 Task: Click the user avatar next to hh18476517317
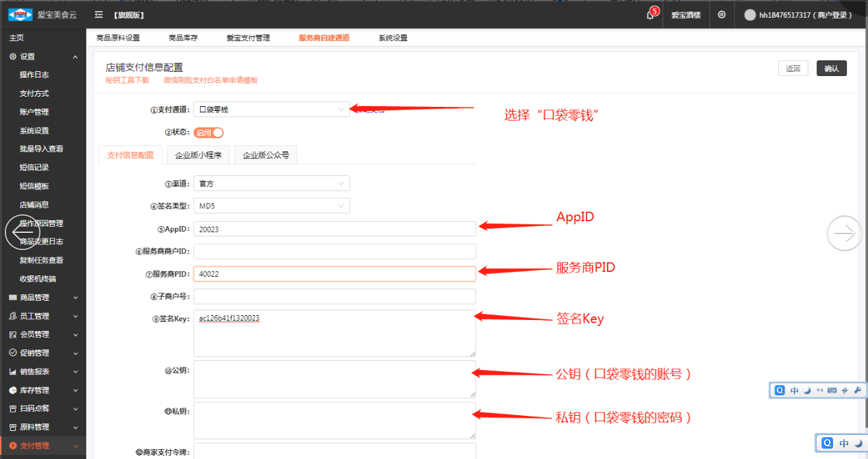tap(750, 15)
